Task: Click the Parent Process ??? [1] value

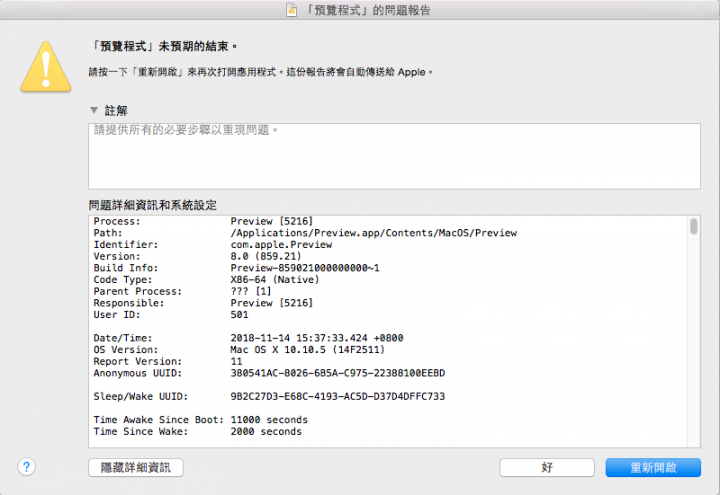Action: pos(251,291)
